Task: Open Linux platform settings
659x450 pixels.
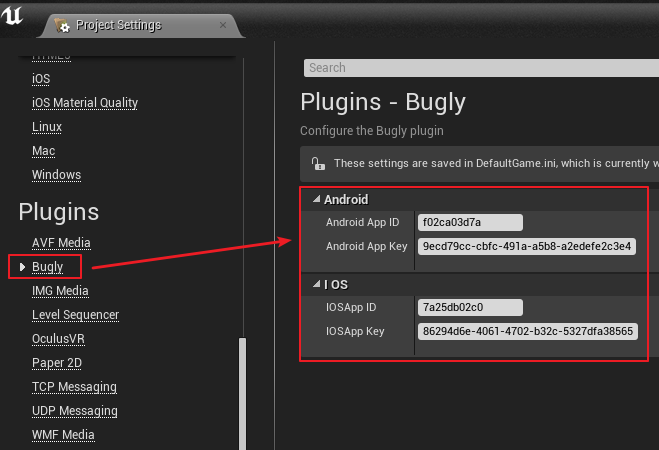Action: click(47, 126)
